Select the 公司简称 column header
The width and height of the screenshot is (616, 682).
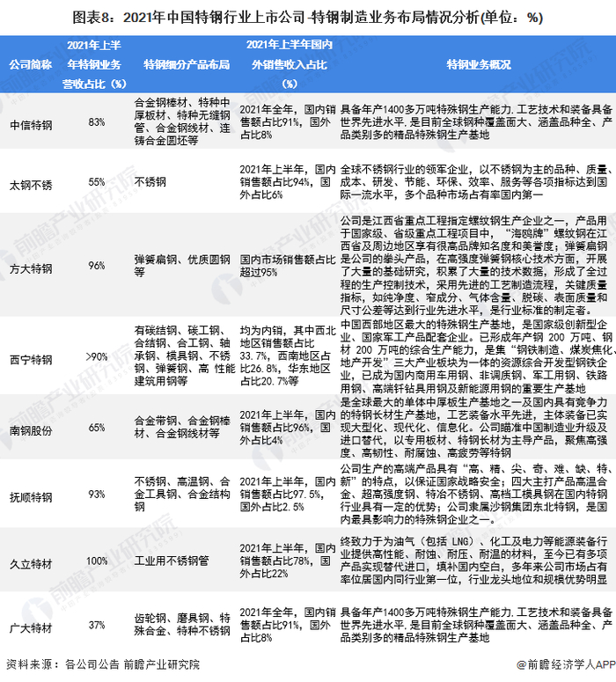point(31,65)
